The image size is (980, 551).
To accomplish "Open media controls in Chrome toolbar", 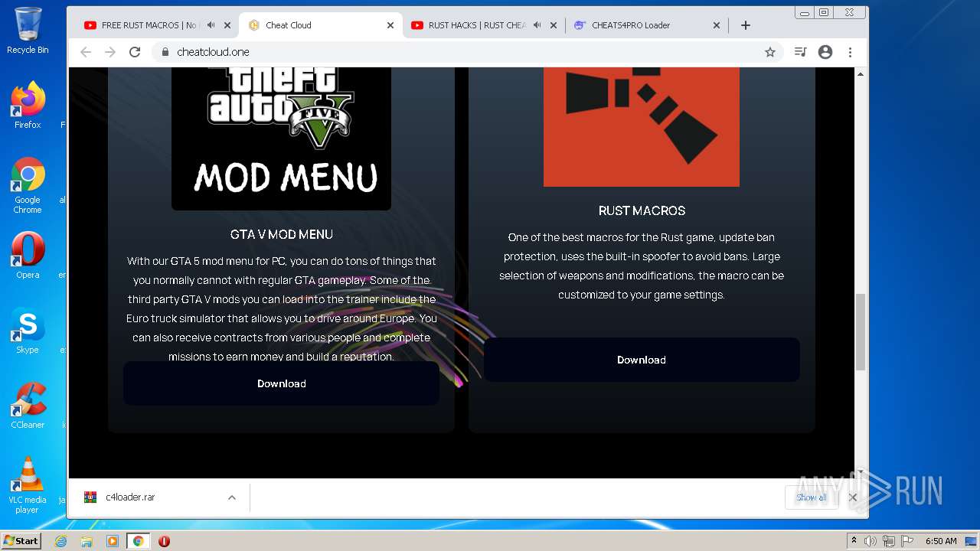I will tap(800, 52).
